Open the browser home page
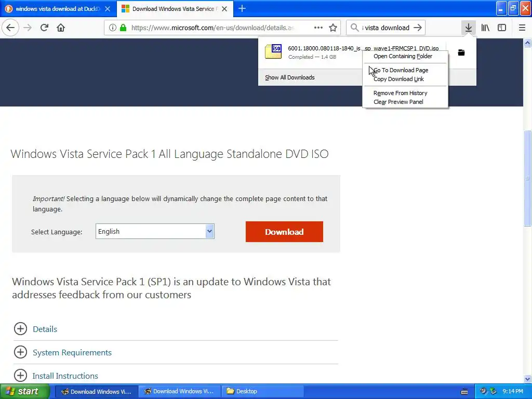Image resolution: width=532 pixels, height=399 pixels. pyautogui.click(x=61, y=28)
